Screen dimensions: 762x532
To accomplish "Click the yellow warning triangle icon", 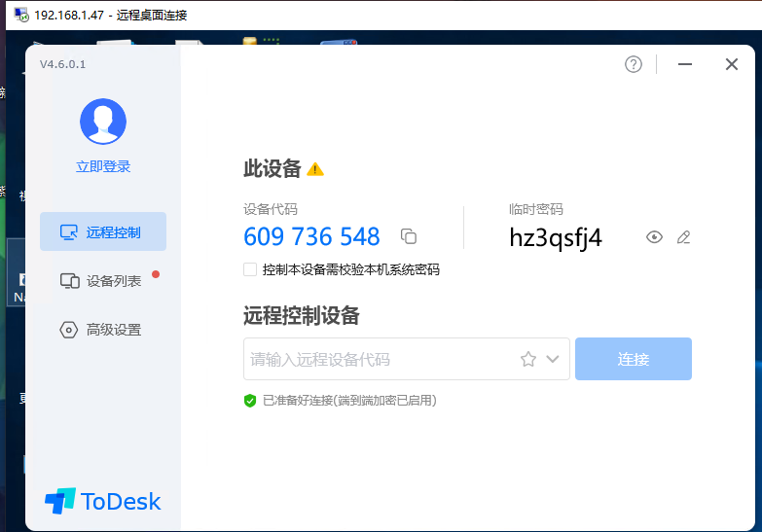I will [x=315, y=169].
